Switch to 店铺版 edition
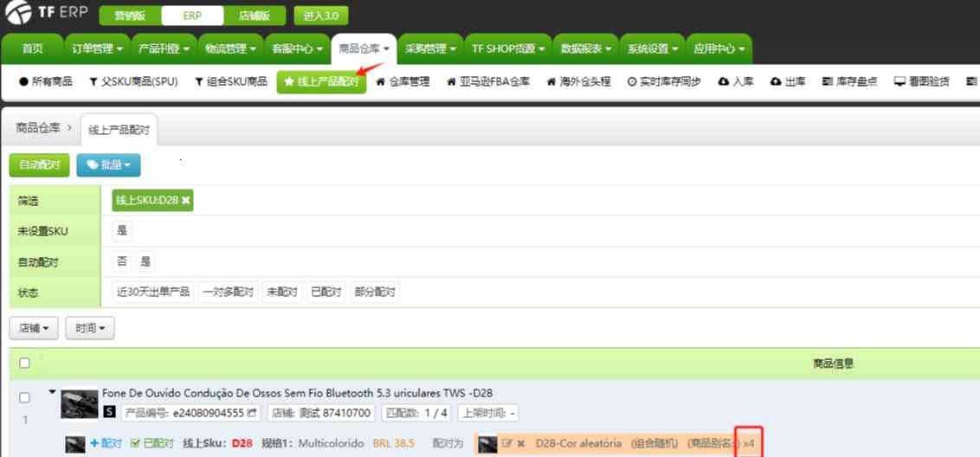The width and height of the screenshot is (980, 457). coord(255,16)
